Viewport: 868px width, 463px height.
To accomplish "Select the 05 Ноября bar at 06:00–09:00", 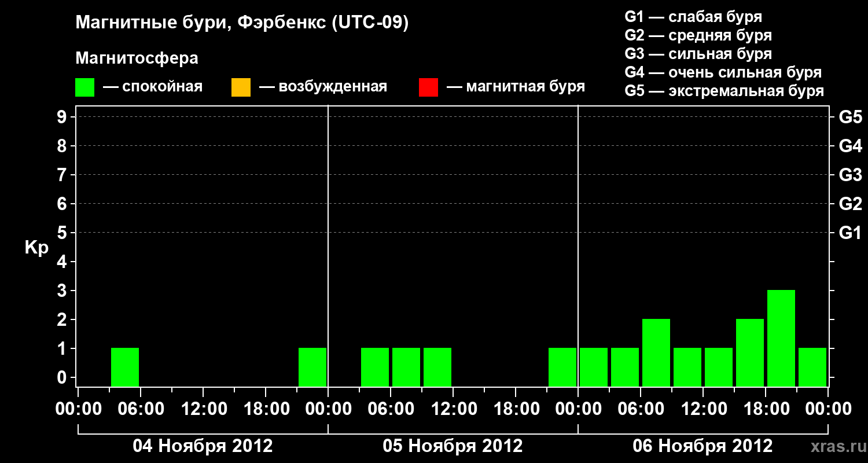I will [406, 368].
